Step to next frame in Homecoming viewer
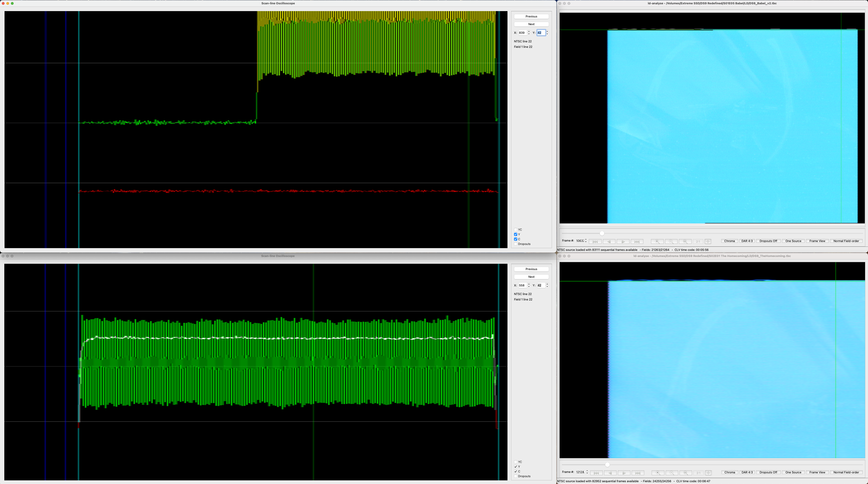The height and width of the screenshot is (484, 868). (x=624, y=472)
